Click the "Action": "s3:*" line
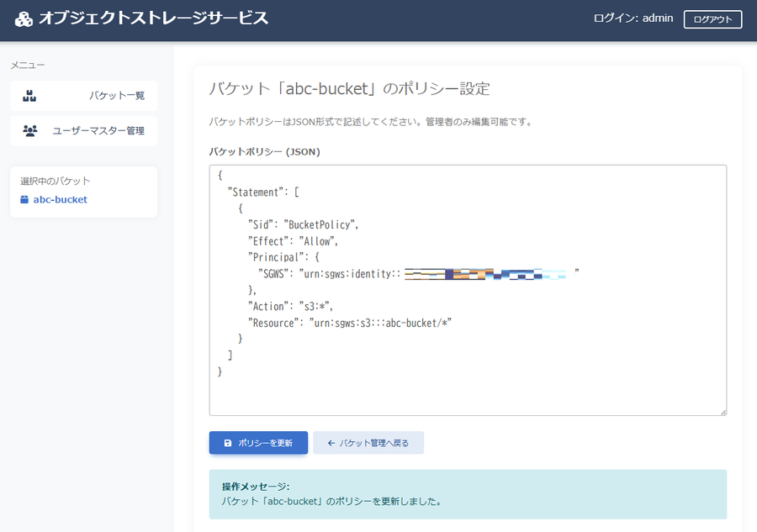 [x=291, y=306]
